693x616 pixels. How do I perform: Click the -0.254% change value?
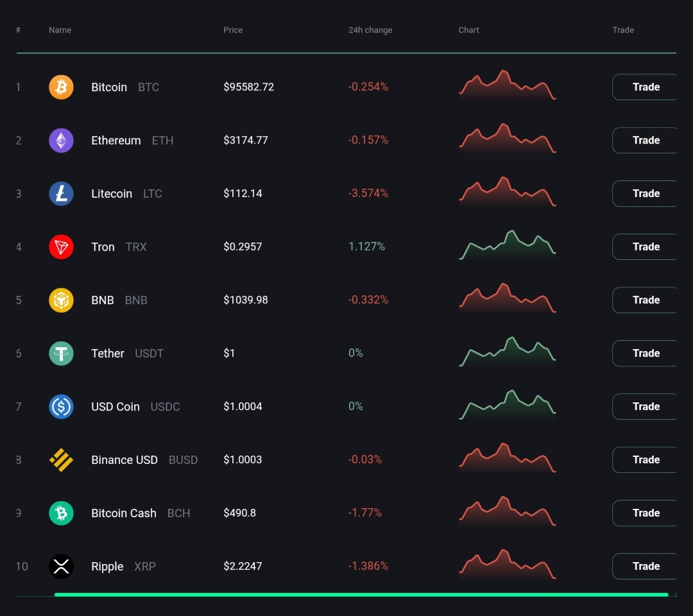[x=368, y=87]
